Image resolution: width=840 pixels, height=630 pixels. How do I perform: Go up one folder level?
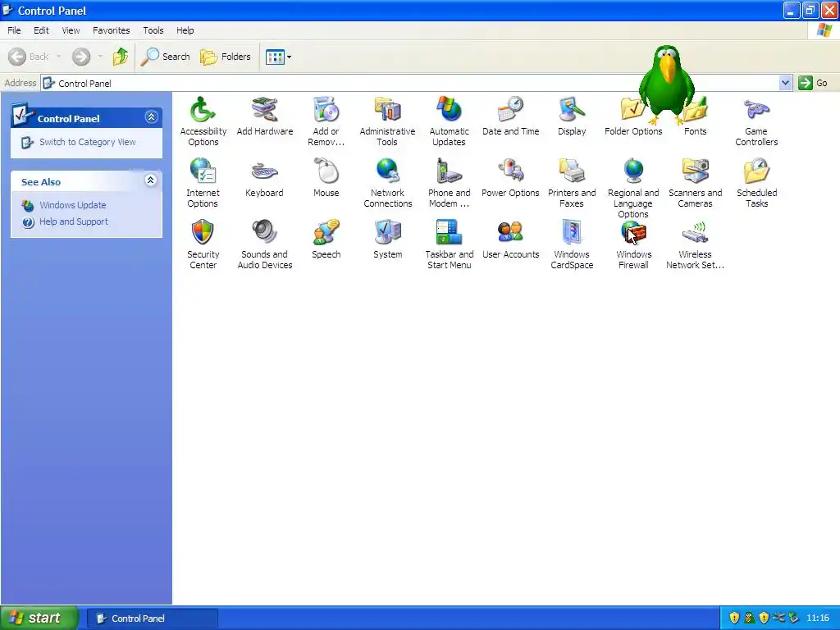[121, 57]
